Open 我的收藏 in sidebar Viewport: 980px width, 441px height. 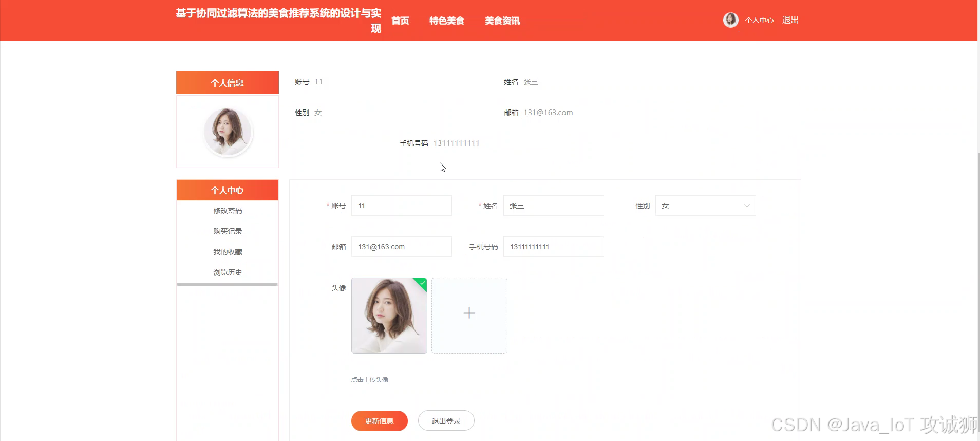coord(228,252)
